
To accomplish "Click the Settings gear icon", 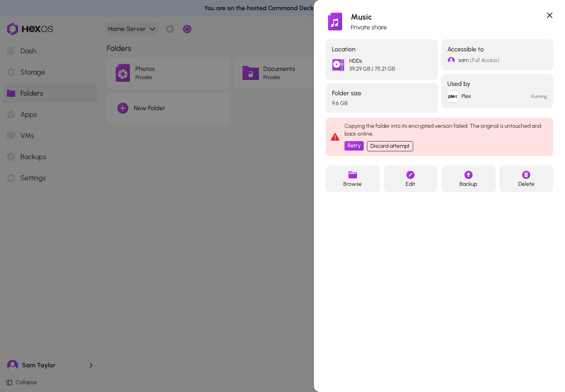I will (x=11, y=178).
